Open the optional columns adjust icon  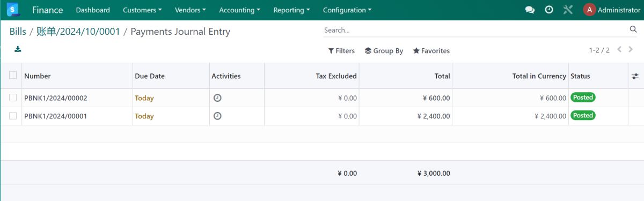point(635,76)
